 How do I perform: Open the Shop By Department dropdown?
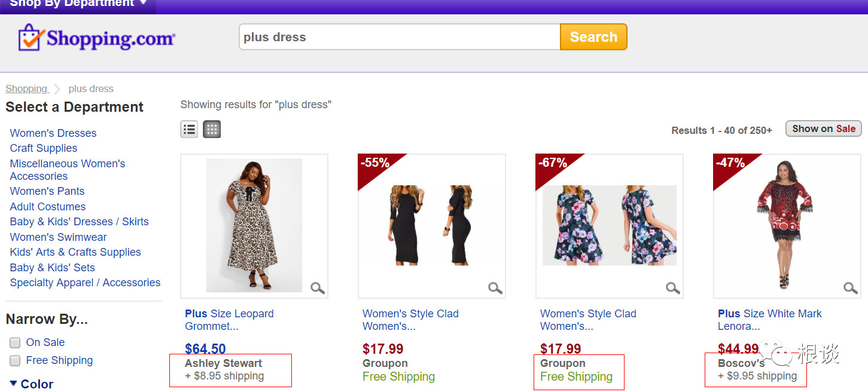(x=78, y=4)
